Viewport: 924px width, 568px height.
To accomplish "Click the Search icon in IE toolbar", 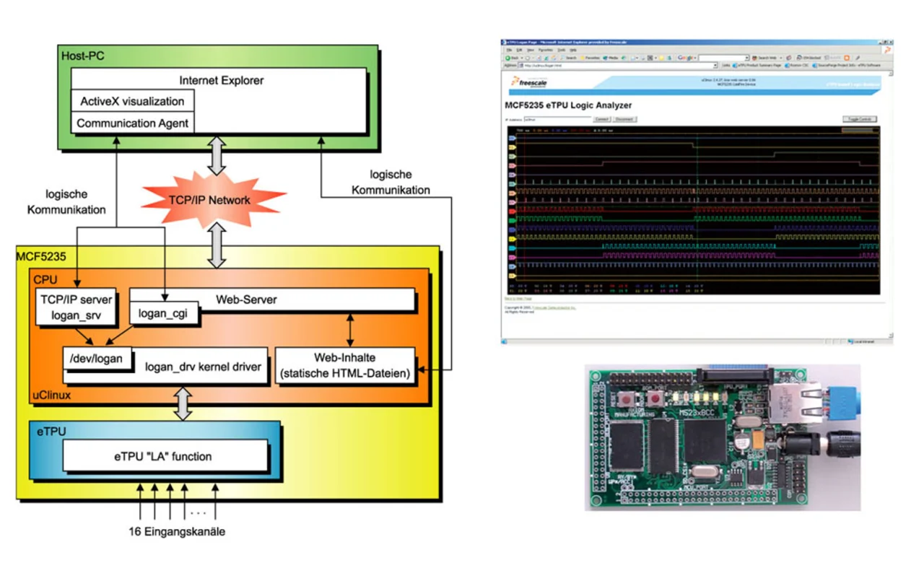I will coord(567,58).
